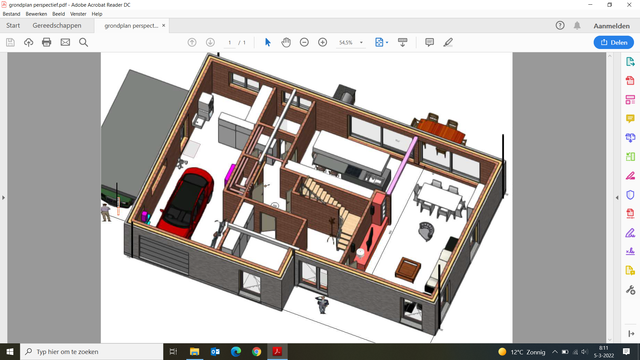Open Create PDF tool in sidebar
Image resolution: width=640 pixels, height=360 pixels.
[630, 80]
